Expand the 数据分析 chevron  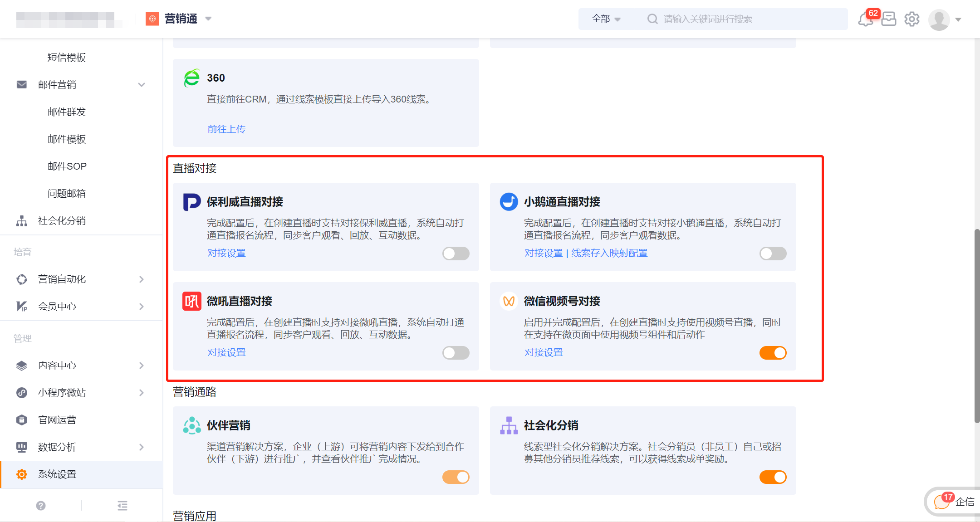click(142, 447)
